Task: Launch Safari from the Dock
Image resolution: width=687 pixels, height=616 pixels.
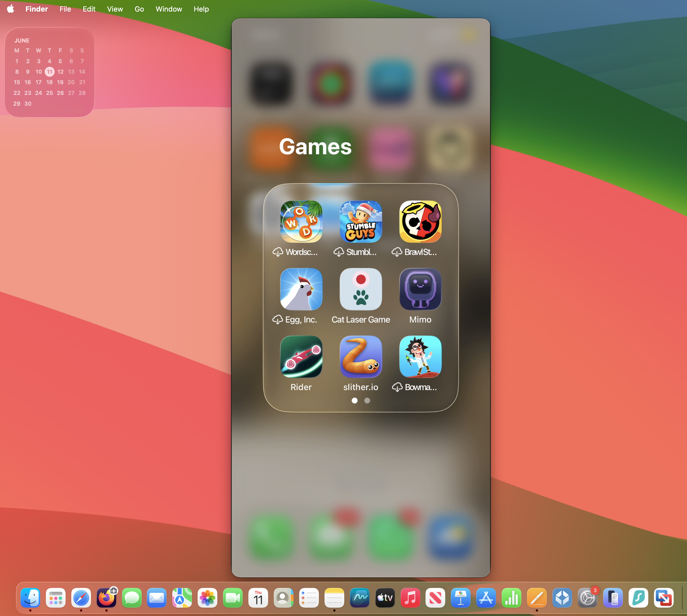Action: [81, 598]
